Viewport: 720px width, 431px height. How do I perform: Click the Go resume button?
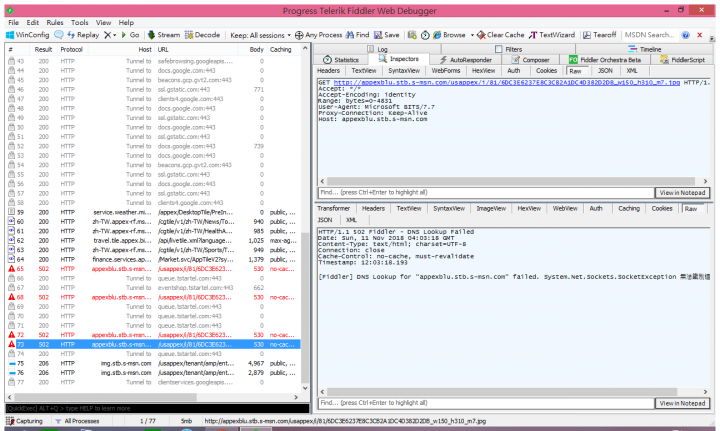click(130, 35)
